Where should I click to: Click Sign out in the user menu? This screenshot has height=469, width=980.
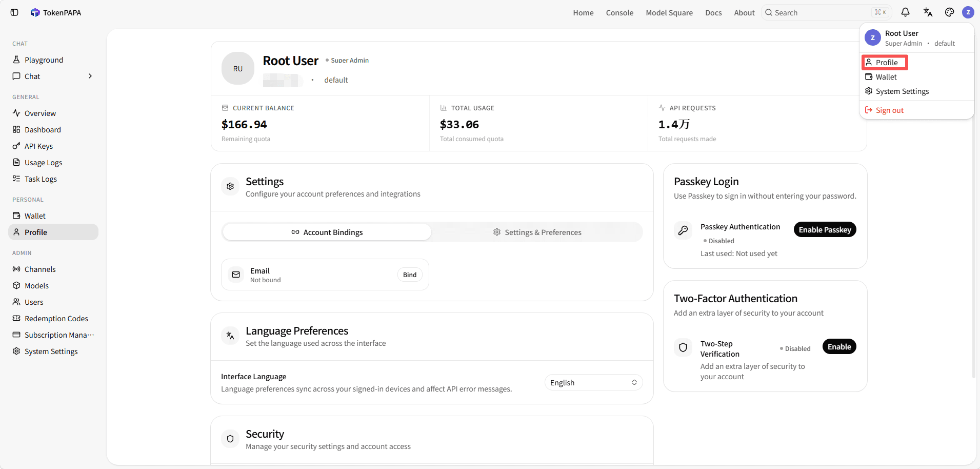click(916, 110)
